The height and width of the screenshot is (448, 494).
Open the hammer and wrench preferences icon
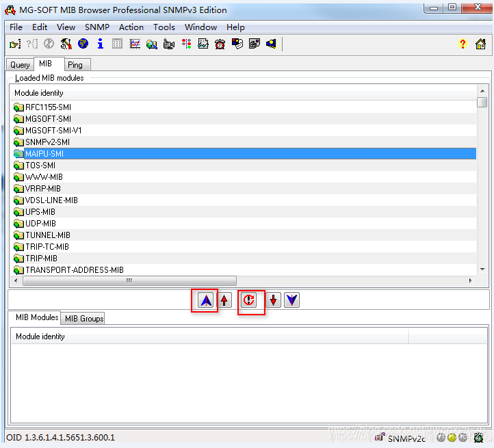point(66,44)
